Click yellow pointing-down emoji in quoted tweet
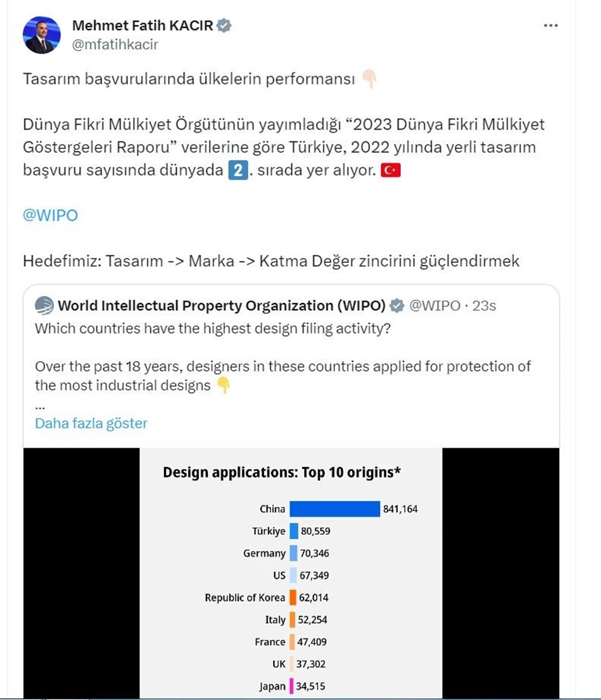 [223, 386]
